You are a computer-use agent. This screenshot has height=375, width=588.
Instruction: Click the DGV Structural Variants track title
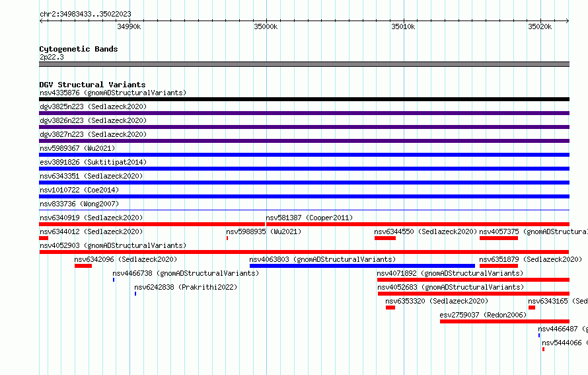pos(92,85)
